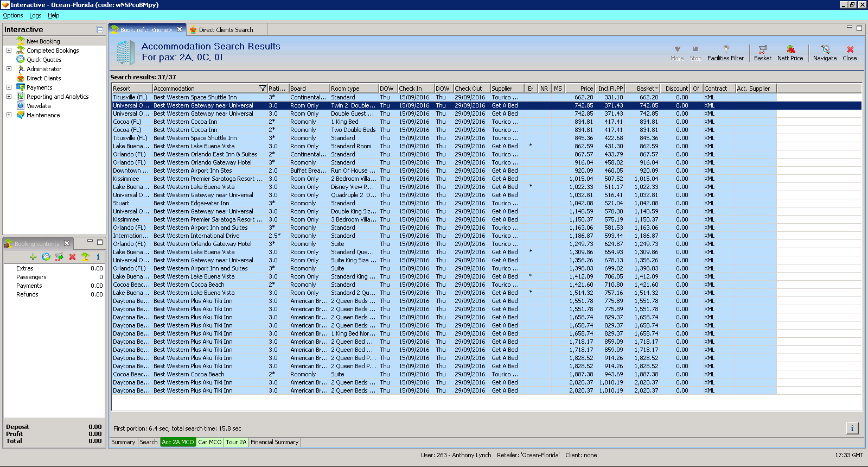This screenshot has height=467, width=868.
Task: Select the Best Western Edgewater Inn row
Action: (x=444, y=203)
